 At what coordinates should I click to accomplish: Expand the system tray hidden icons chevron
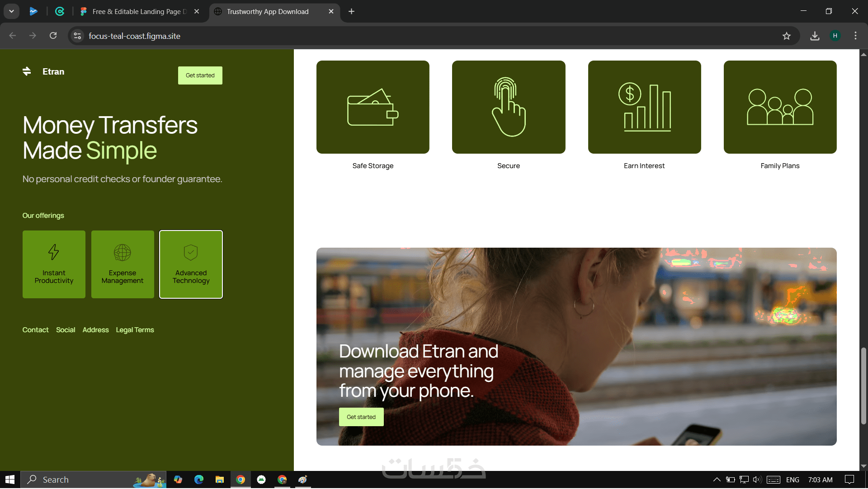pyautogui.click(x=717, y=480)
